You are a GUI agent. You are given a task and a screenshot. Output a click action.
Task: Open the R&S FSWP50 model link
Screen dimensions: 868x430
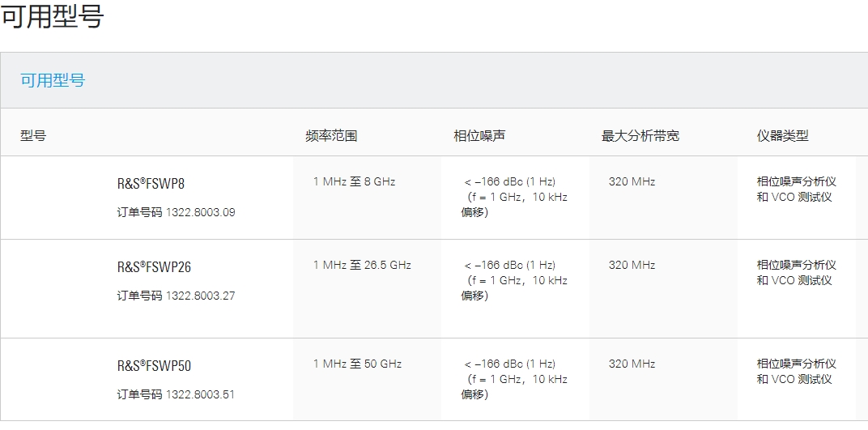154,366
